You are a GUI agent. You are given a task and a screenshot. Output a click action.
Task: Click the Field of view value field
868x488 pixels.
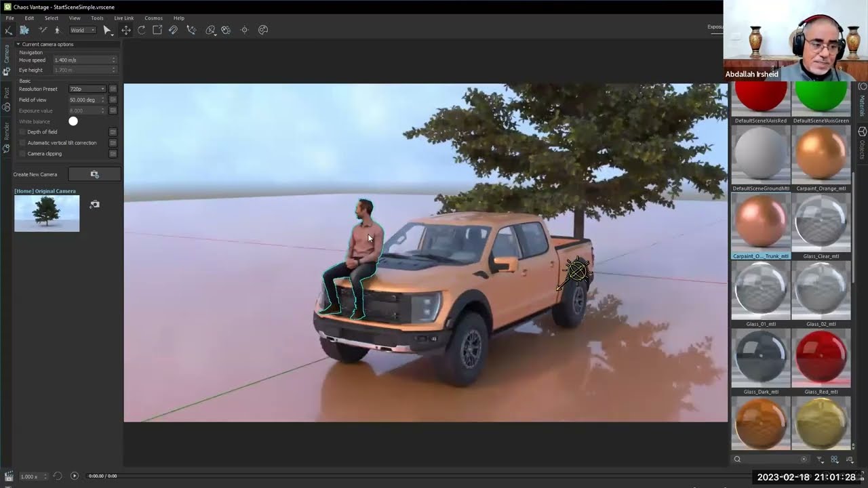pyautogui.click(x=85, y=100)
